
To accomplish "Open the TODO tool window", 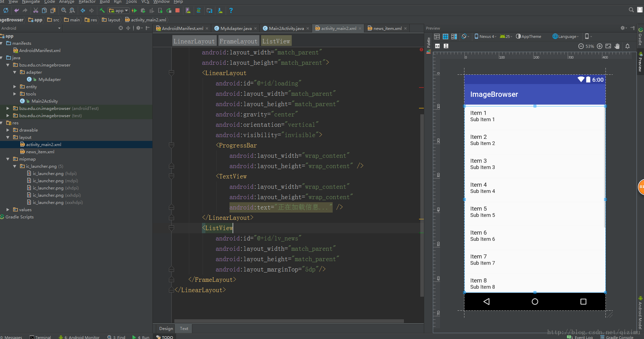I will [165, 337].
